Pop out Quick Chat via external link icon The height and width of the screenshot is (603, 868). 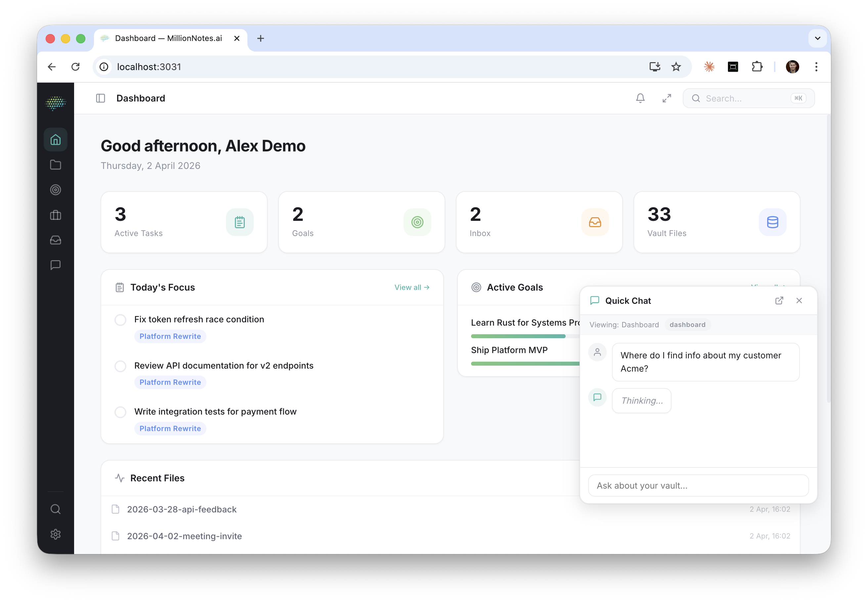pos(779,301)
